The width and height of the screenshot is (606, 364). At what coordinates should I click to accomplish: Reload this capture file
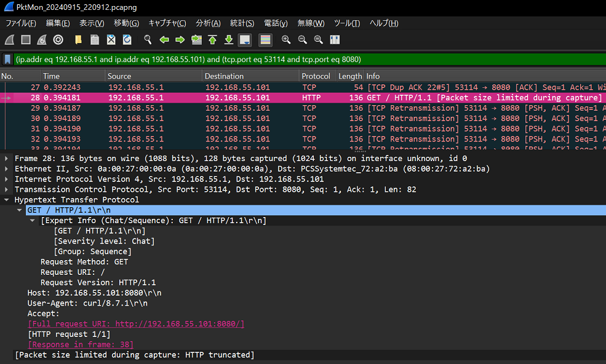point(127,40)
